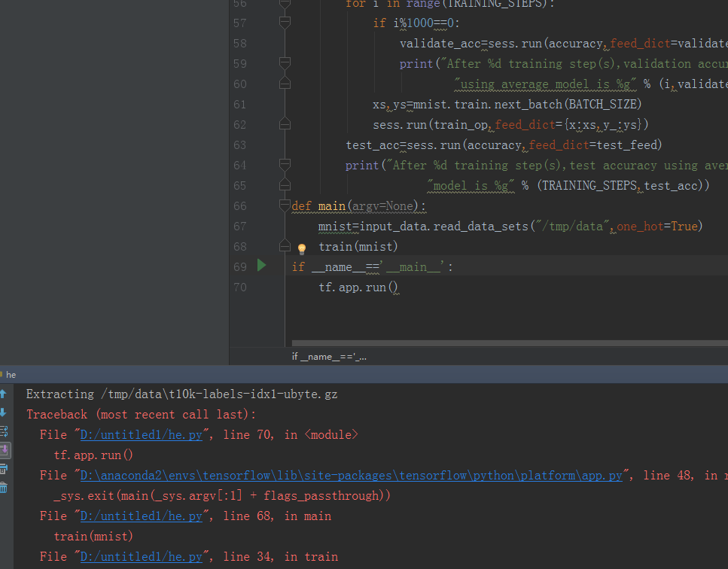Open the app.py traceback link

(x=351, y=476)
